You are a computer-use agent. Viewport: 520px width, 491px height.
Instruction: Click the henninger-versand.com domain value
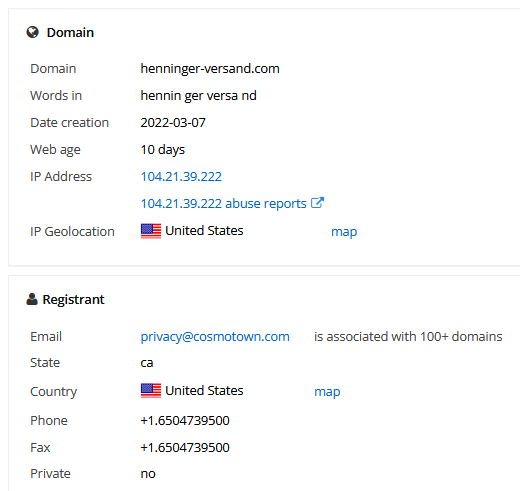210,69
